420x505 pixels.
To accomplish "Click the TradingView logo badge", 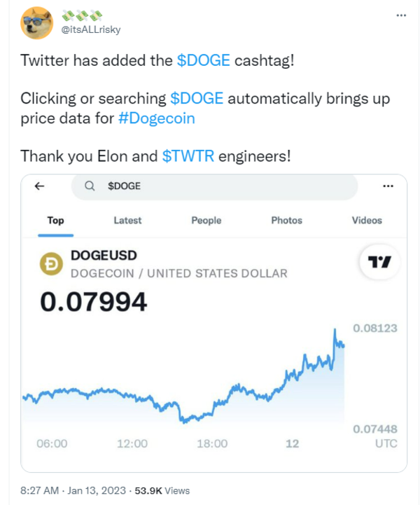I will [379, 263].
